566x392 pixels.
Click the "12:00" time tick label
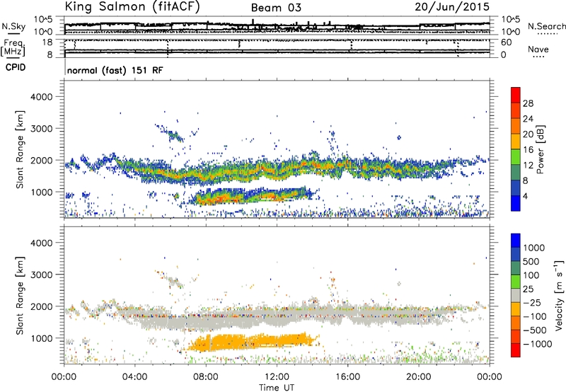(x=277, y=377)
